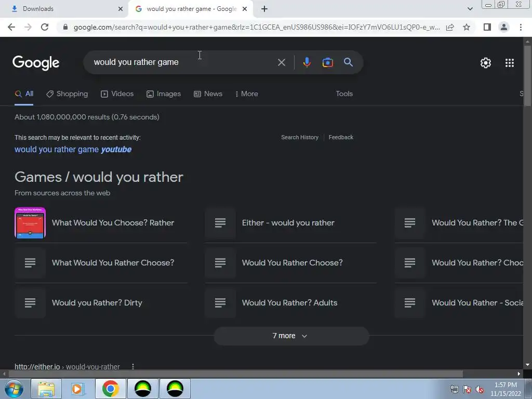Open Chrome three-dot menu
Screen dimensions: 532x399
(521, 27)
